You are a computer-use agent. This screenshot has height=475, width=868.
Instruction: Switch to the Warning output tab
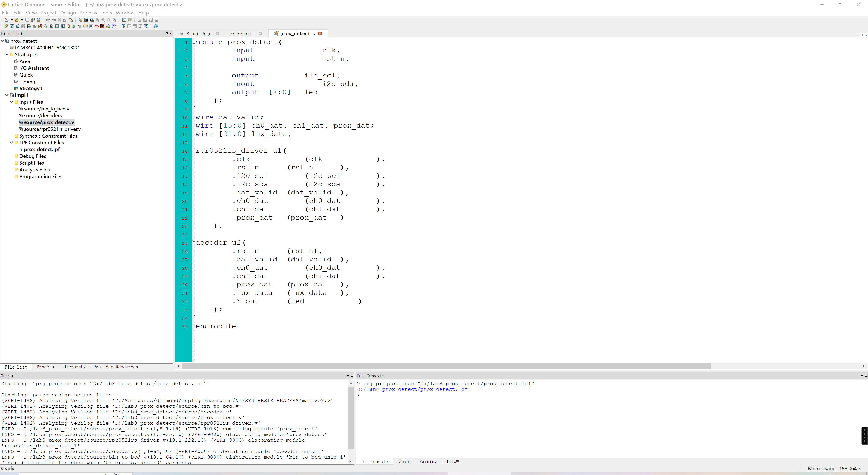pyautogui.click(x=428, y=461)
